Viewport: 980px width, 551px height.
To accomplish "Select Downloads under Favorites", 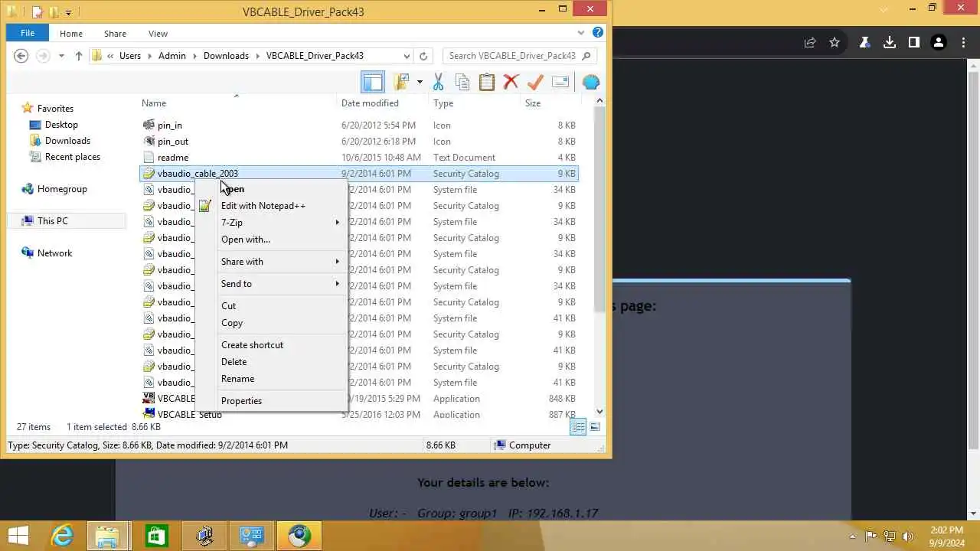I will [x=67, y=141].
